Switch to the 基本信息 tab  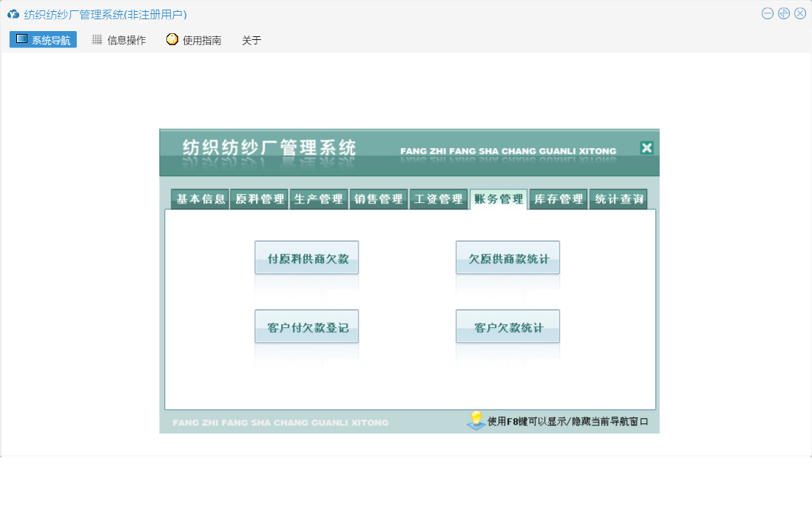200,199
